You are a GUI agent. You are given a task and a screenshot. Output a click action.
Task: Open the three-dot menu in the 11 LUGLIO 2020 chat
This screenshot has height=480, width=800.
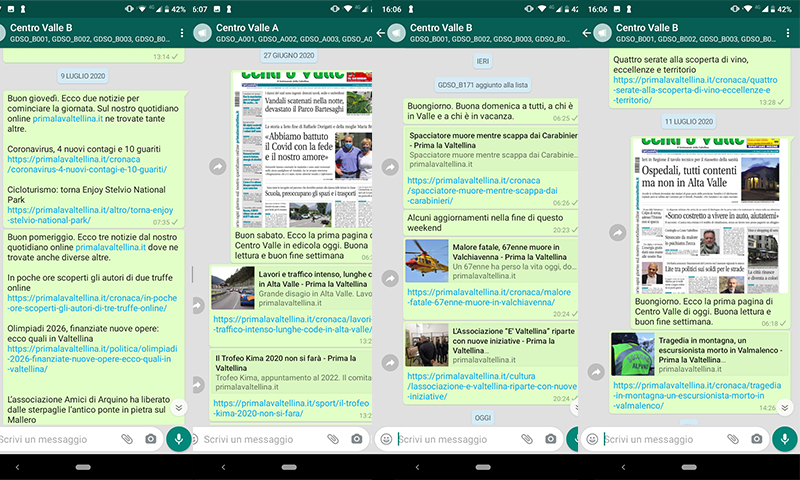[788, 33]
